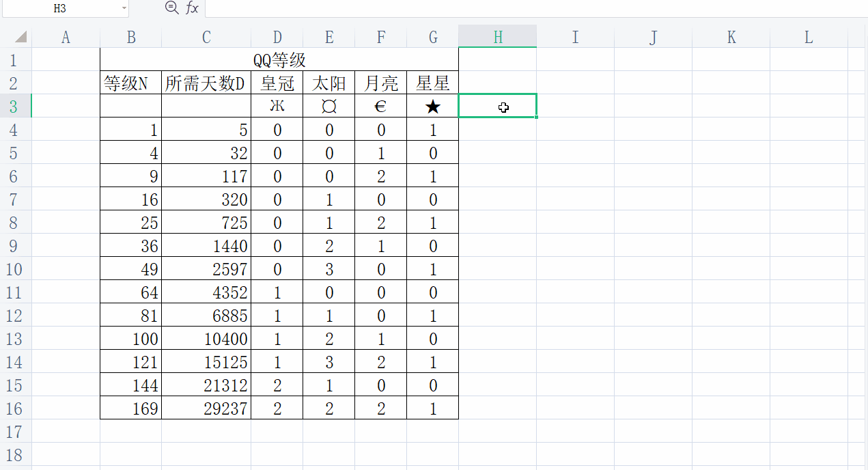
Task: Select column B header
Action: click(x=130, y=37)
